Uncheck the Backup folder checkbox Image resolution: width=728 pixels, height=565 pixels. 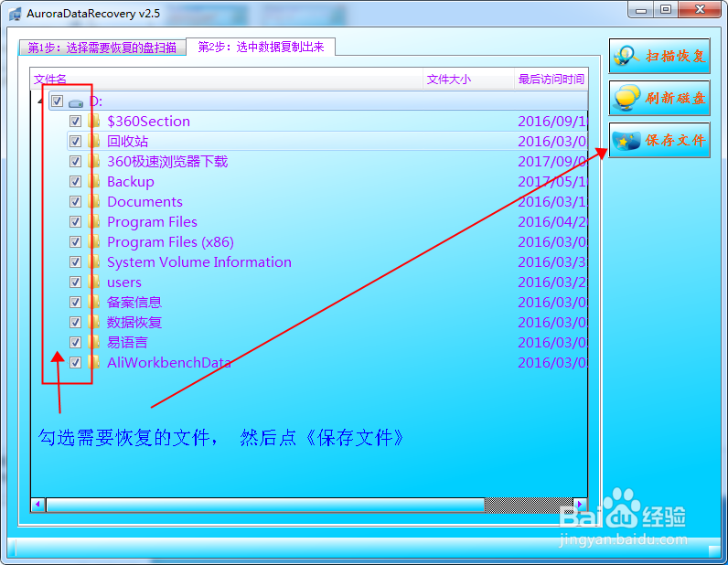coord(75,182)
